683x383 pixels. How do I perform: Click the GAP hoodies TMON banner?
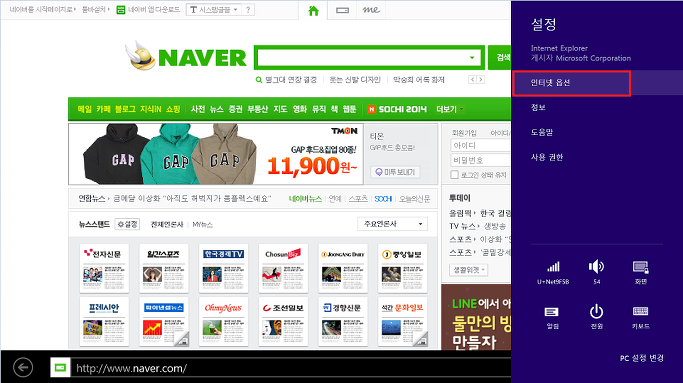tap(216, 154)
